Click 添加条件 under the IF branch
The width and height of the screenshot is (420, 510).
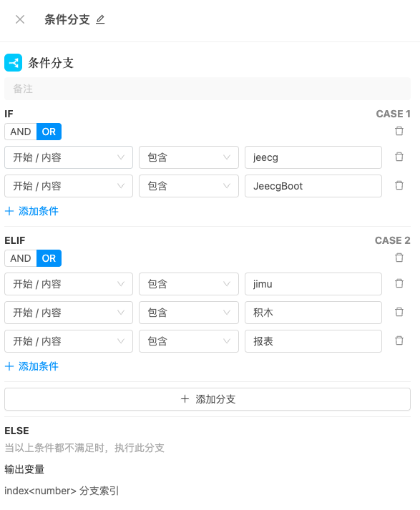click(31, 211)
